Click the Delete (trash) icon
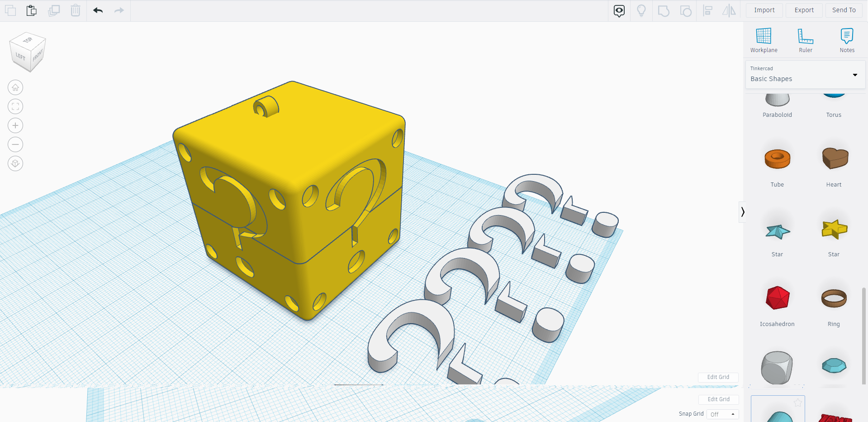Screen dimensions: 868x422 coord(75,10)
